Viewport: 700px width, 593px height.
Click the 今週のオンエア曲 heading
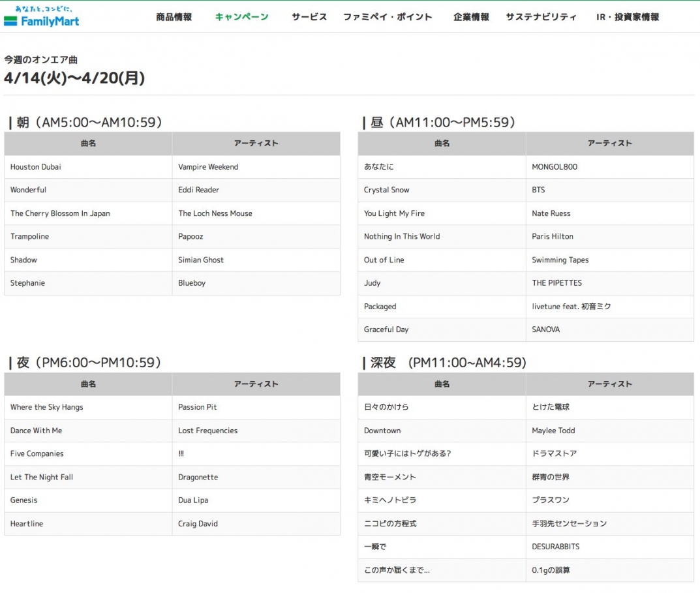coord(40,59)
